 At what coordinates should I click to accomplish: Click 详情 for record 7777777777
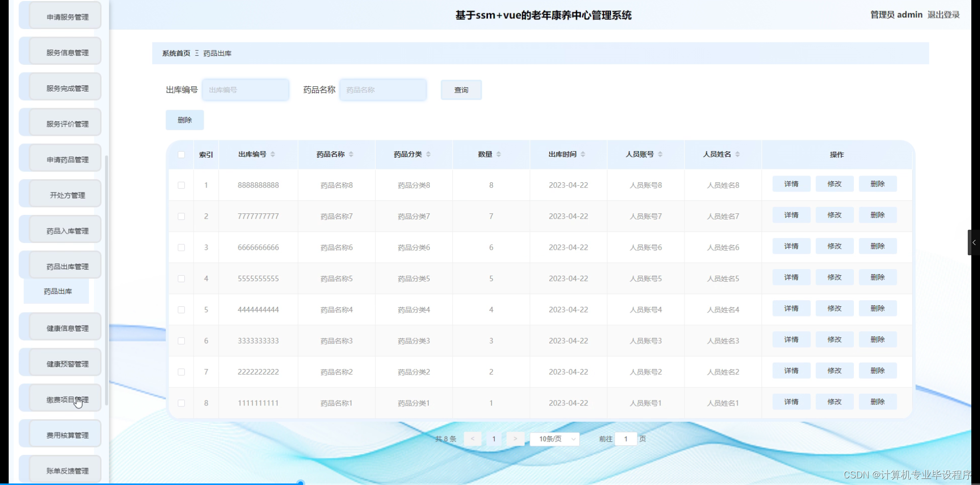click(791, 215)
